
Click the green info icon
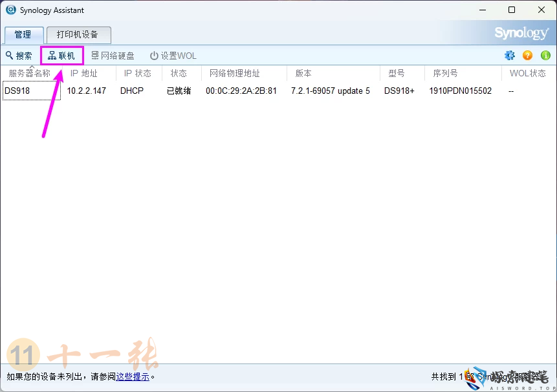point(545,55)
